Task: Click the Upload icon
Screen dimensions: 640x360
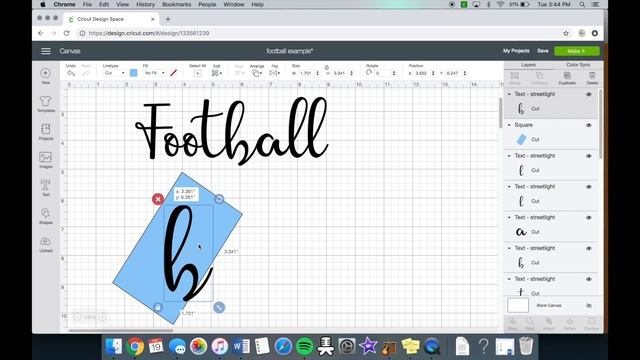Action: coord(45,241)
